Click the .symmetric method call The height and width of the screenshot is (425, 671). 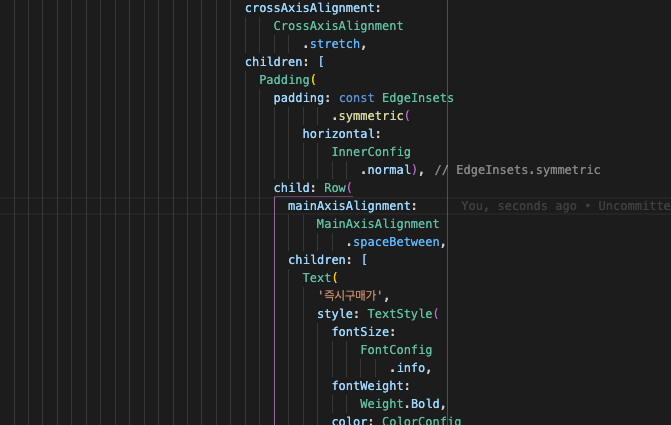click(x=367, y=116)
